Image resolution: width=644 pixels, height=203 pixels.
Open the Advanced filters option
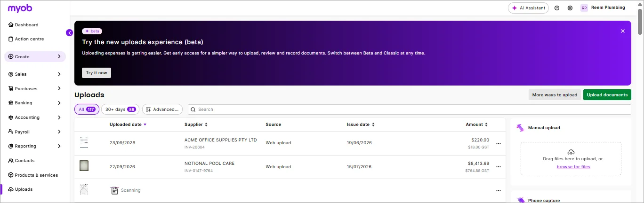coord(162,109)
